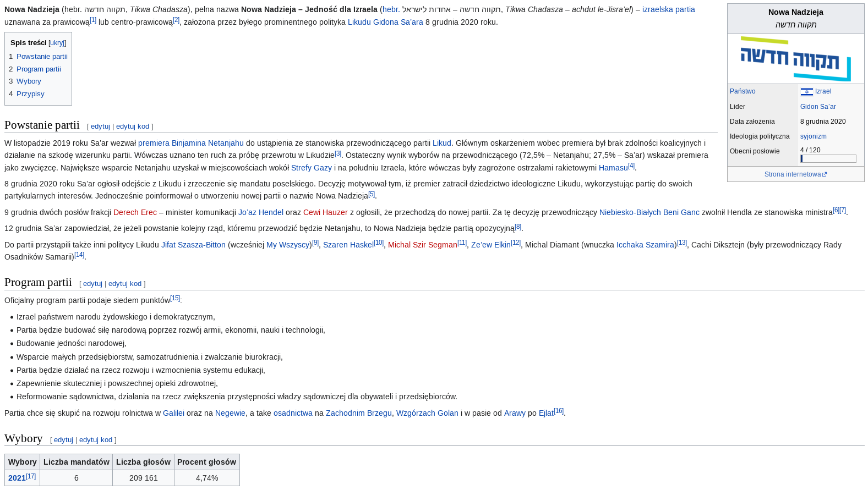Click the Nowa Nadzieja party logo image
The height and width of the screenshot is (490, 868).
pyautogui.click(x=795, y=59)
